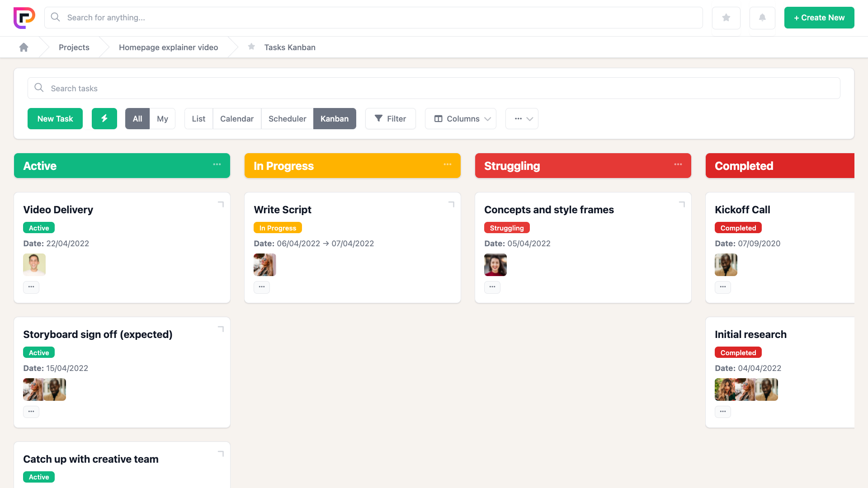
Task: Go to home via breadcrumb house icon
Action: tap(24, 47)
